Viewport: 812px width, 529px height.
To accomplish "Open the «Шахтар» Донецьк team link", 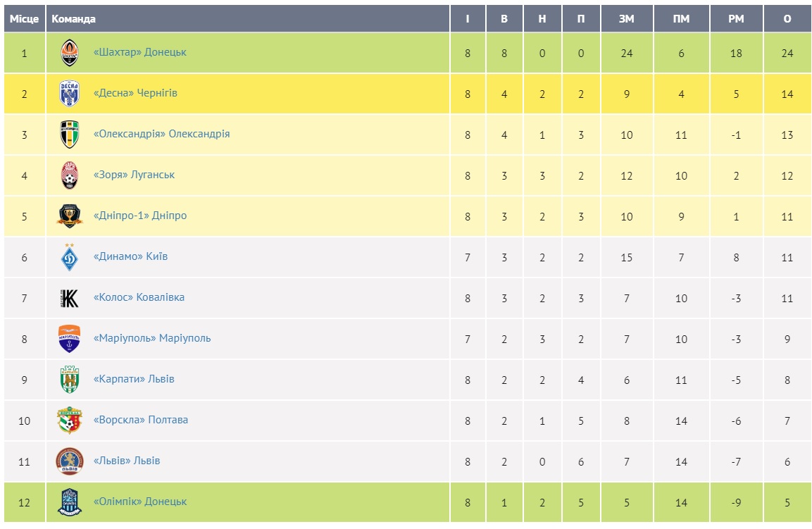I will [139, 52].
